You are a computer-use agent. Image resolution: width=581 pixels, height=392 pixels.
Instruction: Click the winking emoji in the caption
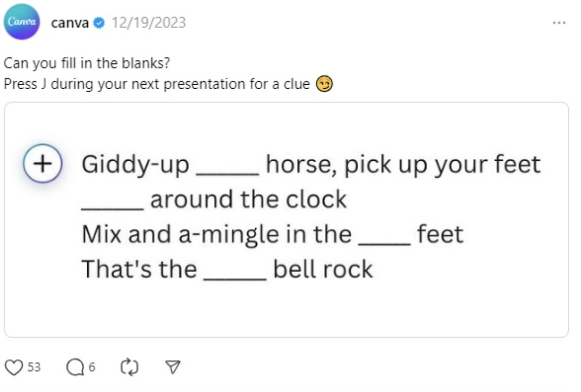coord(324,84)
